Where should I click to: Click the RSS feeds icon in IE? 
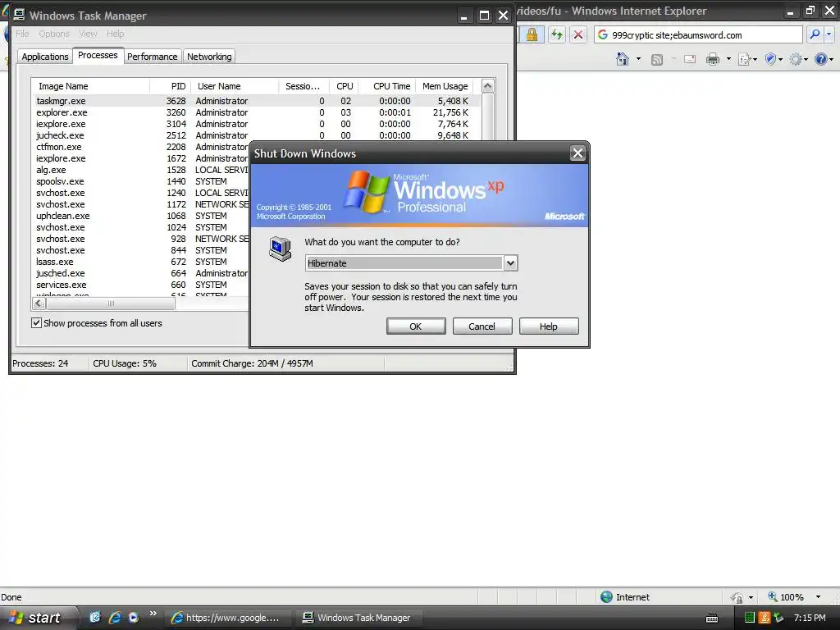click(x=657, y=59)
